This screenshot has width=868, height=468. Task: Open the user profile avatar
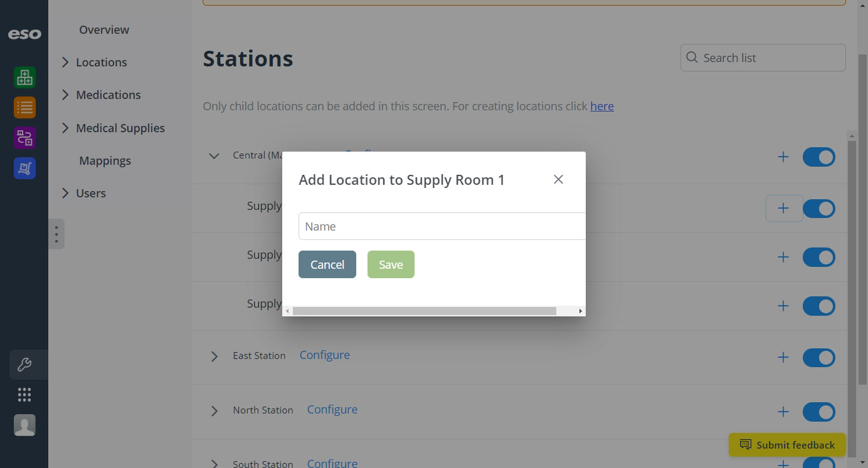[x=24, y=425]
